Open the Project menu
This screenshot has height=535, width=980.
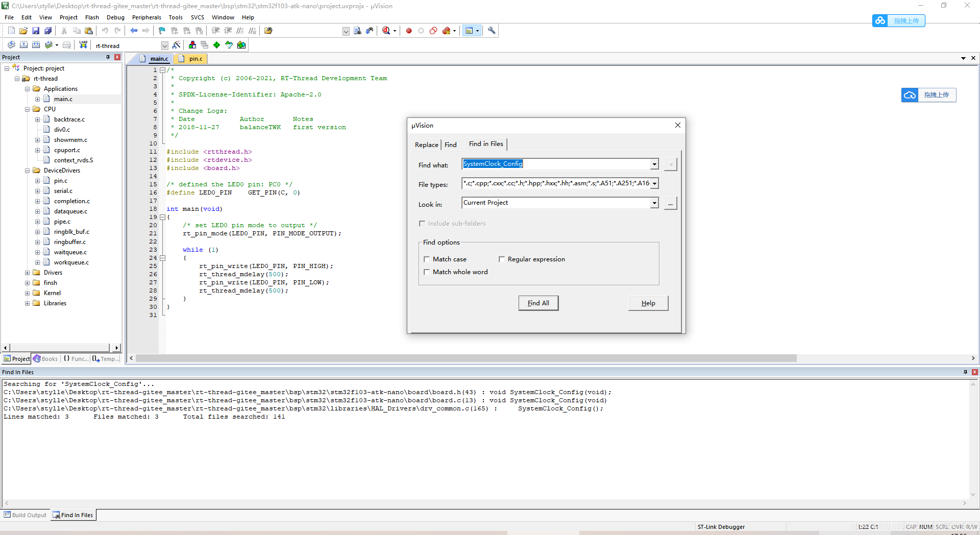(68, 17)
